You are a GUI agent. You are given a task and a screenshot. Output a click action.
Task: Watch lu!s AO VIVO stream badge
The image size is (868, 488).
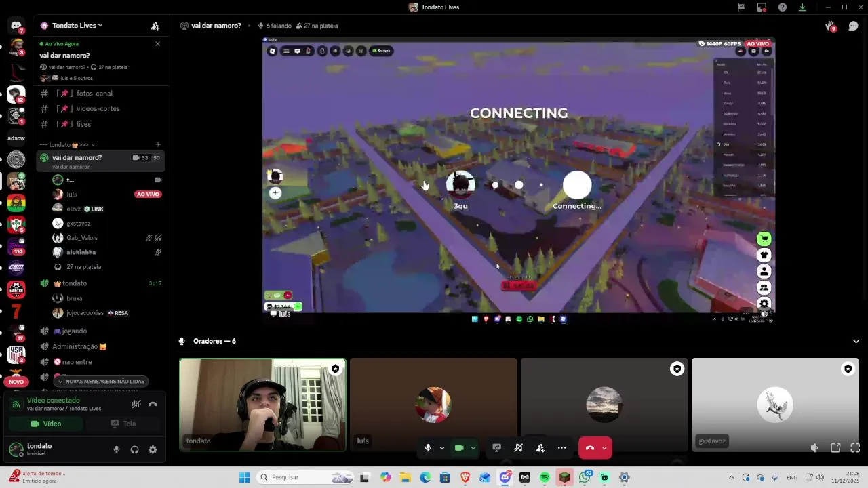coord(148,195)
